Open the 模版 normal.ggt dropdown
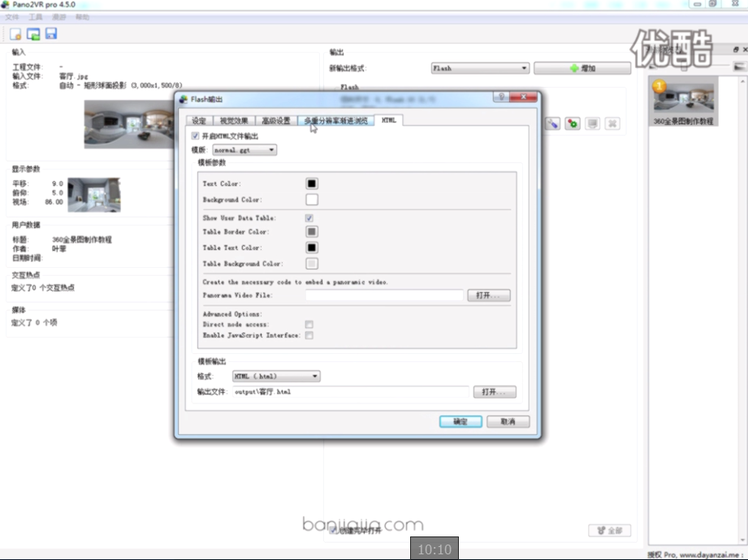This screenshot has height=560, width=748. coord(244,150)
